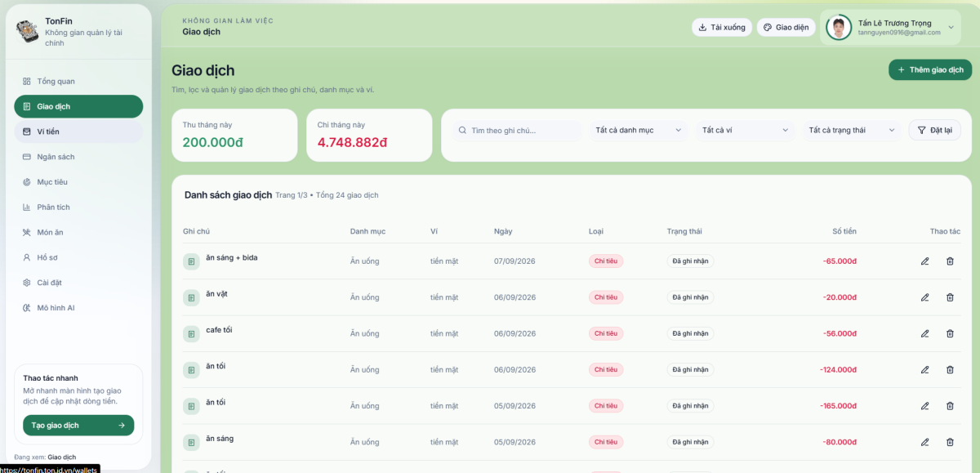Delete the 124.000đ "ăn tối" transaction
Screen dimensions: 980x473
pos(950,369)
